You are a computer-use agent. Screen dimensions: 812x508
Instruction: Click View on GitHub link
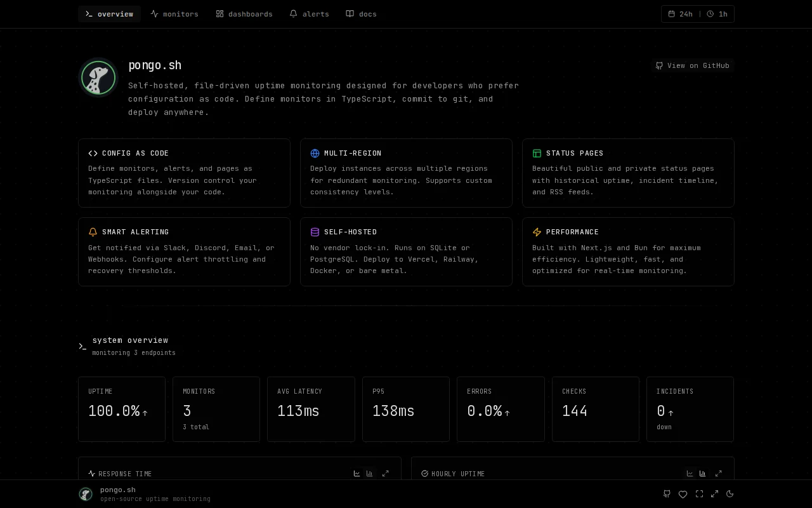click(x=692, y=65)
